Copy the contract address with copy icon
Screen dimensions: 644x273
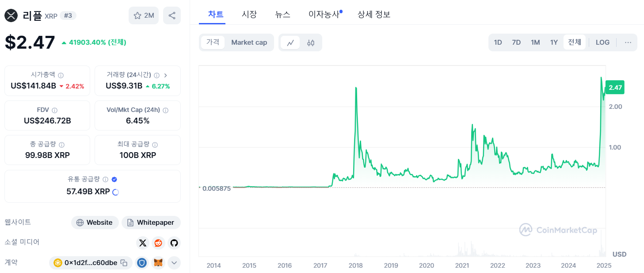(124, 262)
